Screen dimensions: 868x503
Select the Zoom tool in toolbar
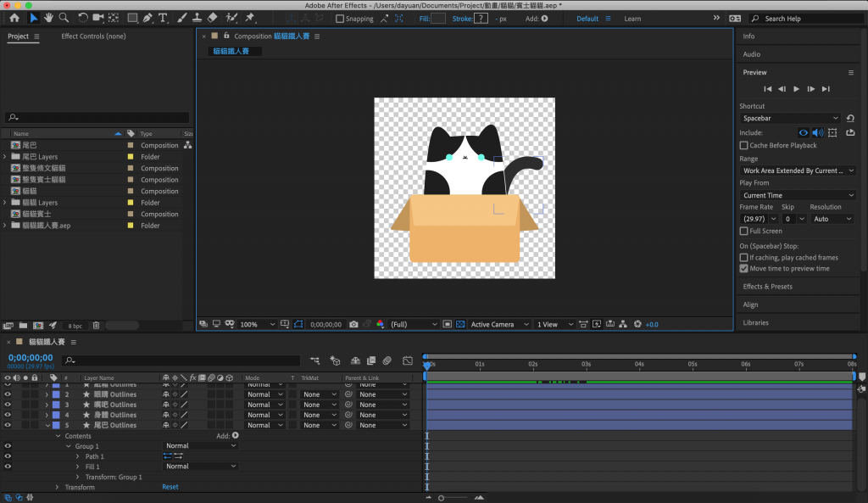64,18
